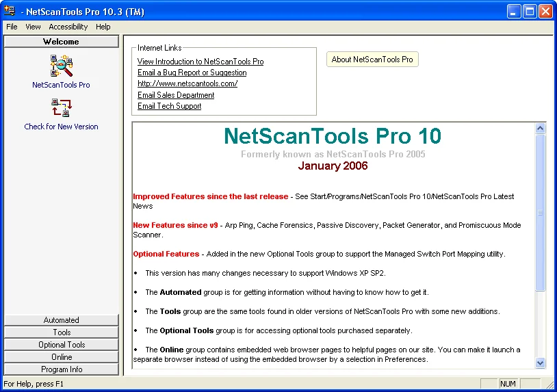Click 'Improved Features since the last release' text
Screen dimensions: 557x392
tap(210, 196)
